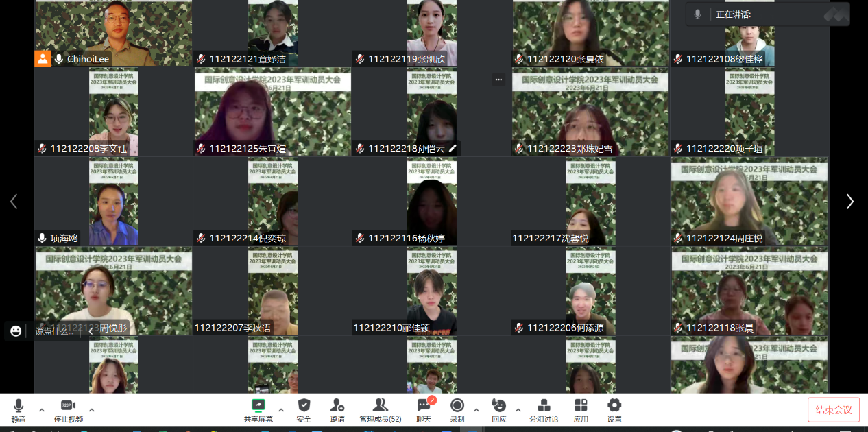Click the green 共享屏幕 share screen button

coord(258,409)
